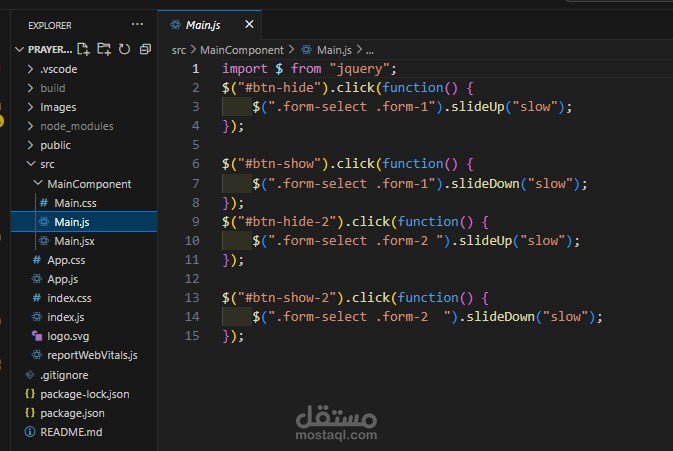This screenshot has width=673, height=451.
Task: Click MainComponent in the breadcrumb path
Action: pyautogui.click(x=242, y=50)
